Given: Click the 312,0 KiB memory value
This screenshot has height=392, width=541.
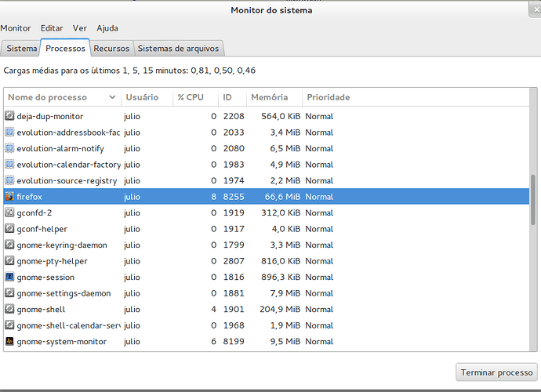Looking at the screenshot, I should [x=281, y=212].
